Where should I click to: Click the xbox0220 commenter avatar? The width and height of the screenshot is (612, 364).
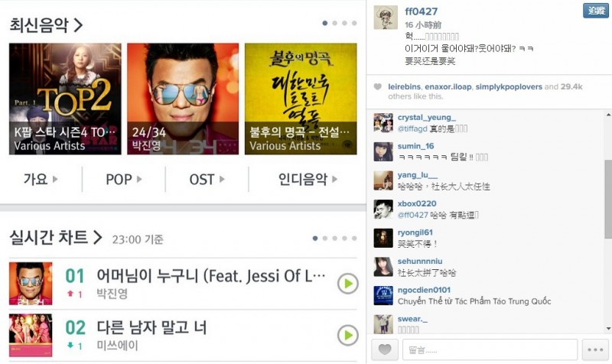[383, 209]
